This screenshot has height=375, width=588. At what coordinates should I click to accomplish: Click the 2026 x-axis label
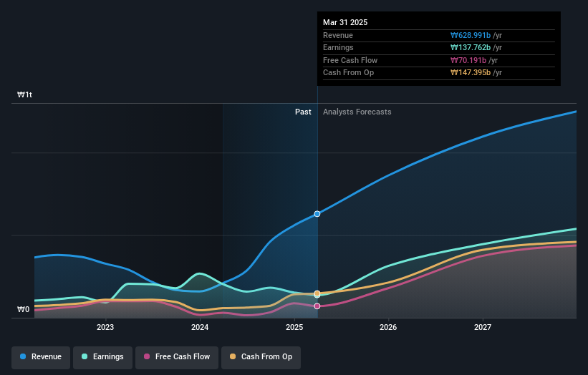388,327
